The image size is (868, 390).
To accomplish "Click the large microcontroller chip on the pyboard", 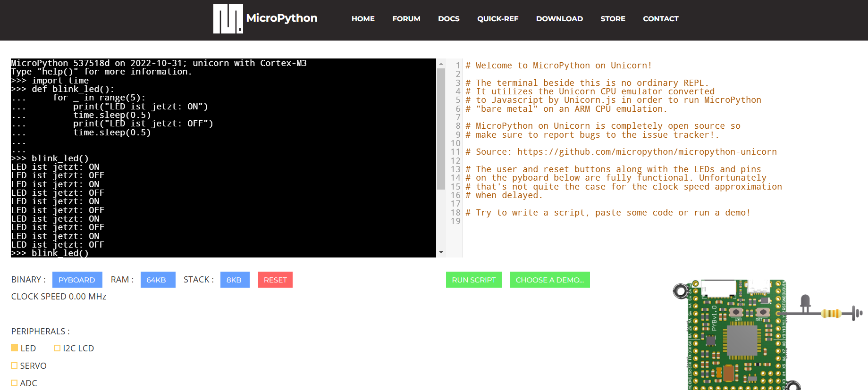I will click(x=742, y=340).
